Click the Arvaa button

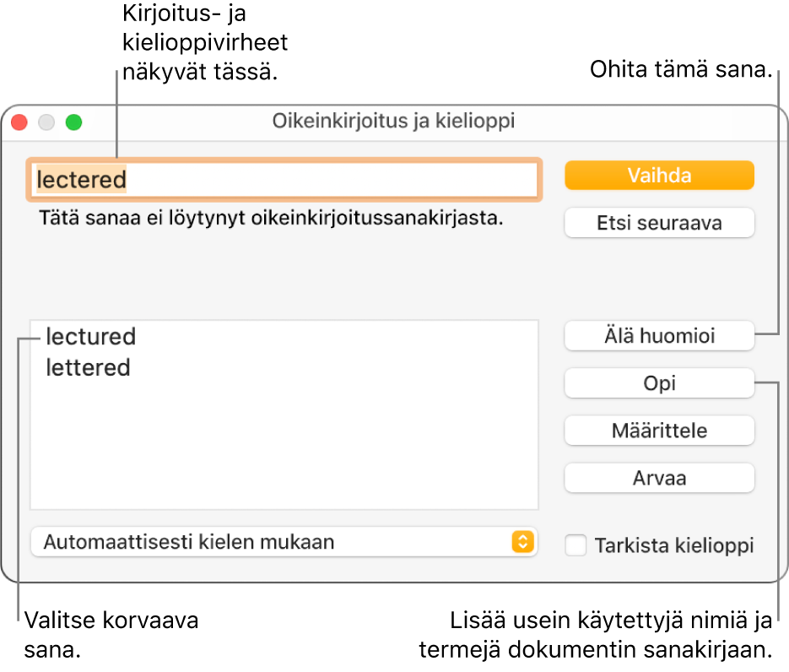tap(659, 478)
